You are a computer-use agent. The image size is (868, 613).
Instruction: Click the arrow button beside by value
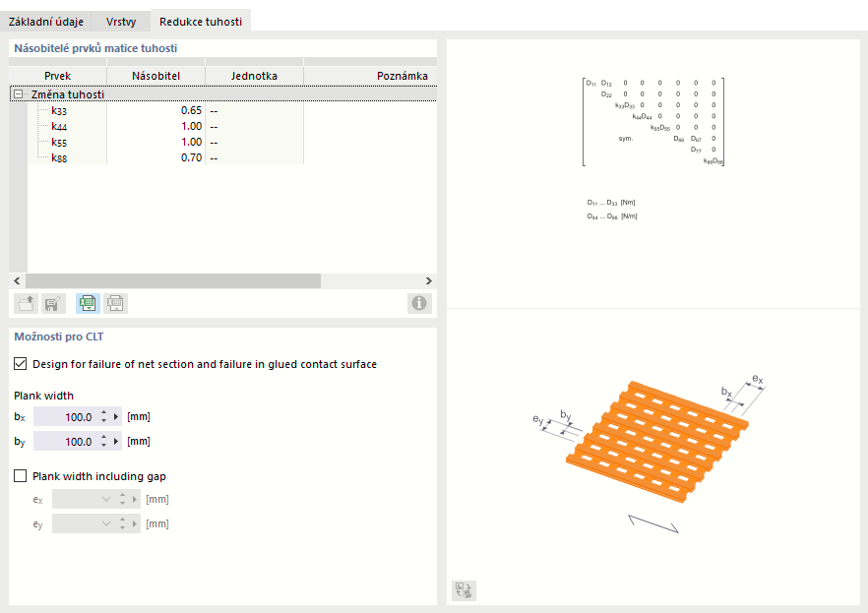coord(117,442)
